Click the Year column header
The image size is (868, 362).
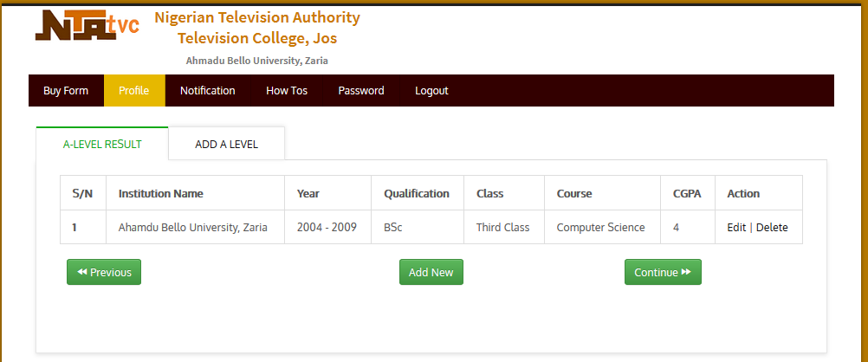tap(308, 194)
